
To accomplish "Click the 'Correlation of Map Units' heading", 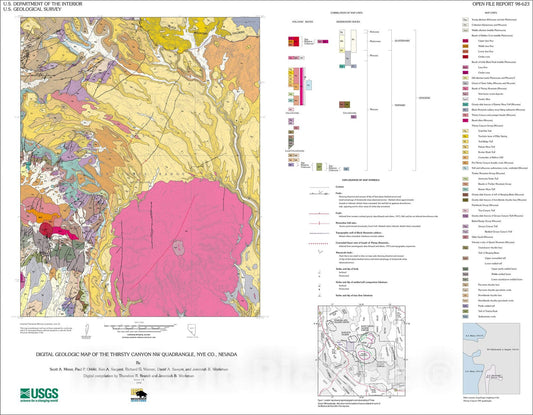I will pyautogui.click(x=346, y=13).
